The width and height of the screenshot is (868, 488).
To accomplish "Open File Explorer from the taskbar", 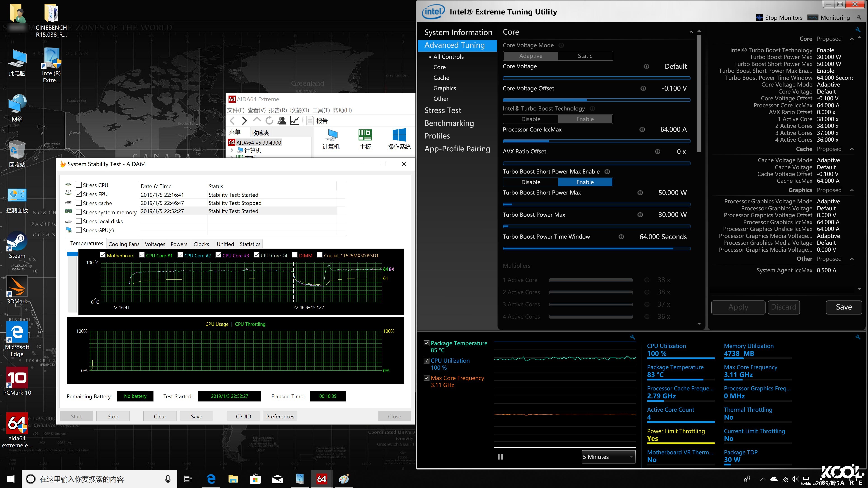I will (x=233, y=479).
